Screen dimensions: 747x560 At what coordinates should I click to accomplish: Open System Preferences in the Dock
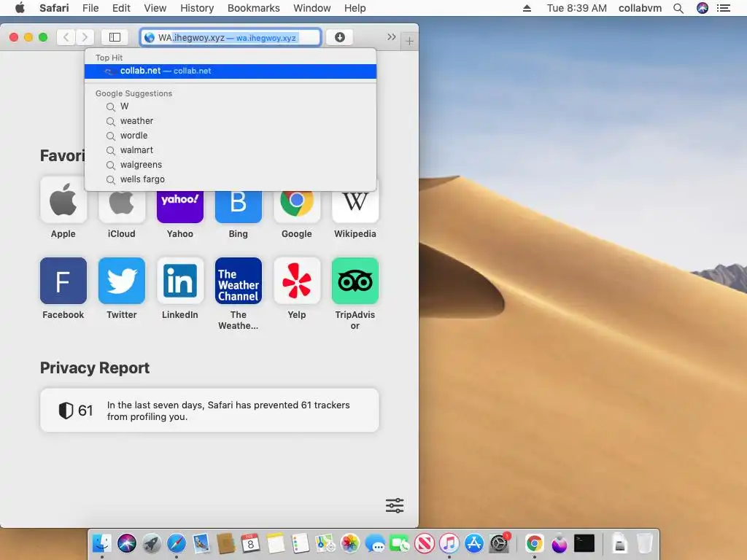tap(499, 542)
